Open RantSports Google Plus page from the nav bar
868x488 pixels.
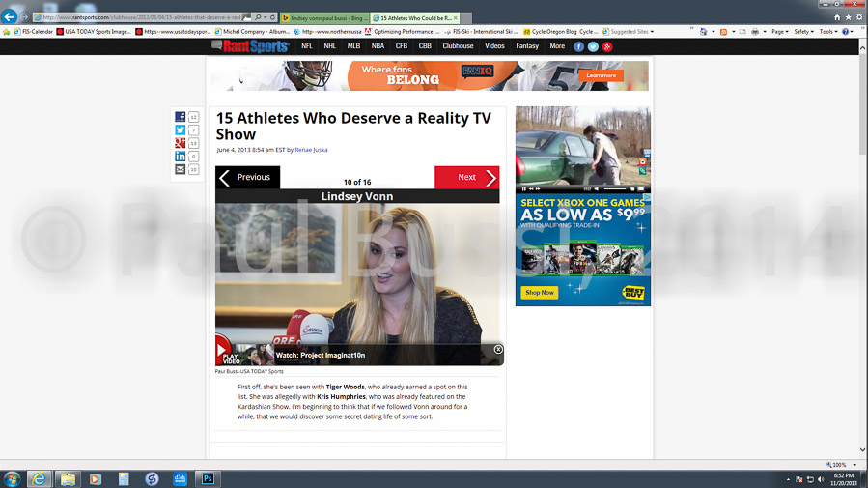click(x=607, y=46)
